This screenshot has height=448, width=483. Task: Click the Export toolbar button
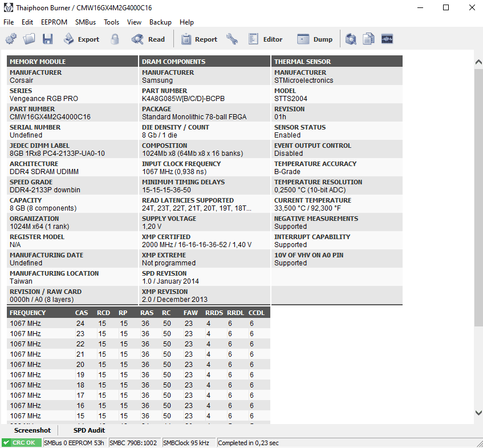point(82,39)
